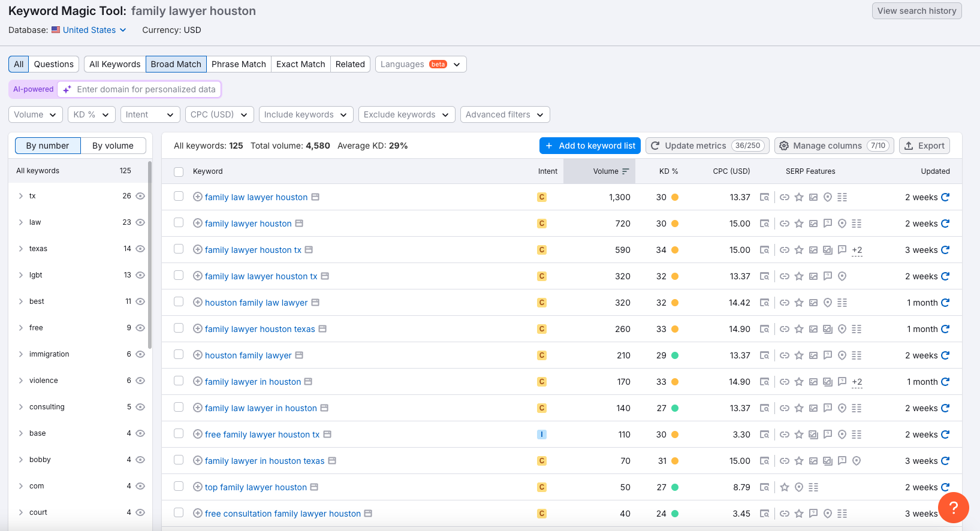The height and width of the screenshot is (531, 980).
Task: Click local pack pin icon in houston family law lawyer row
Action: click(x=828, y=303)
